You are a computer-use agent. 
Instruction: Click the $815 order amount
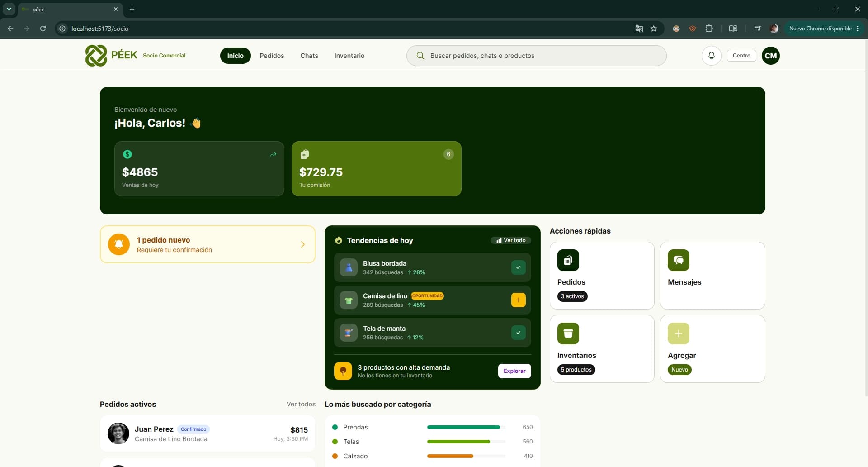(x=299, y=430)
